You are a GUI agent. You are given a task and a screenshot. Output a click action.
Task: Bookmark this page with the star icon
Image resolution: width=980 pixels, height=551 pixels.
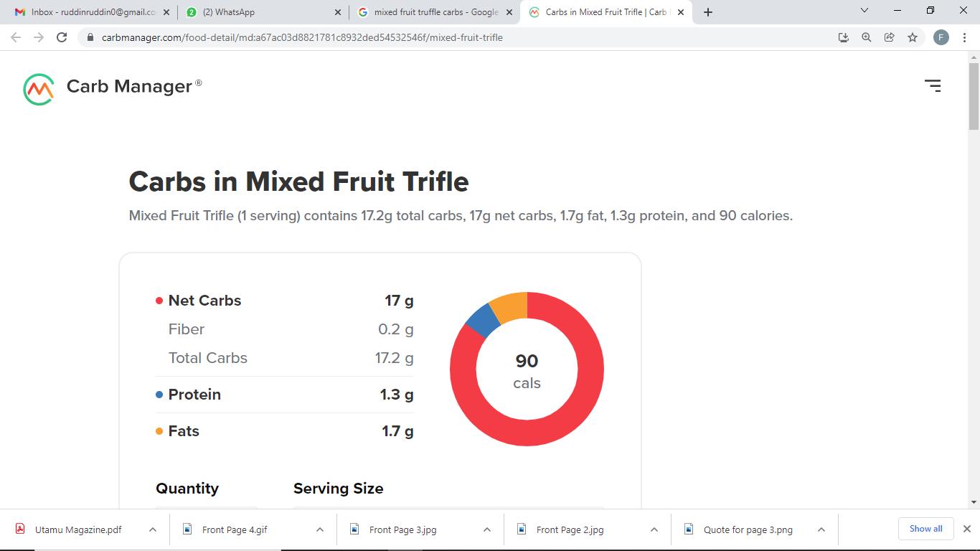[913, 37]
